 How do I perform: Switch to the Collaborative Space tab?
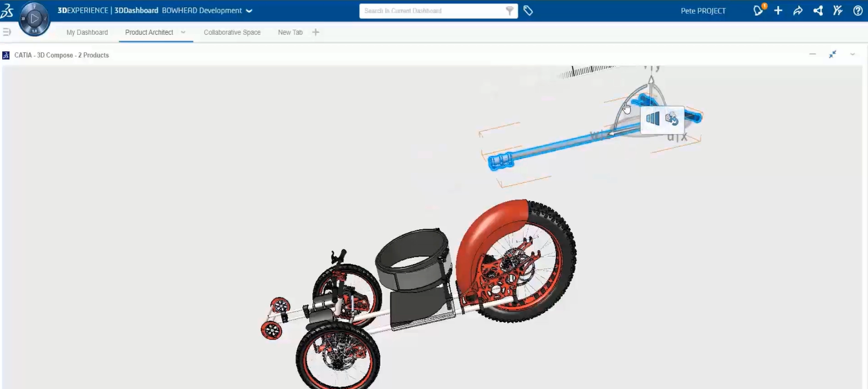(x=232, y=32)
